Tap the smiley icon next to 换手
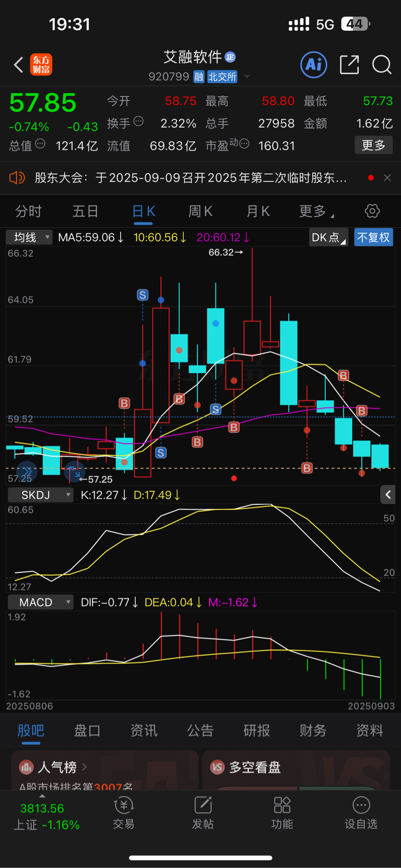Viewport: 401px width, 868px height. coord(138,121)
